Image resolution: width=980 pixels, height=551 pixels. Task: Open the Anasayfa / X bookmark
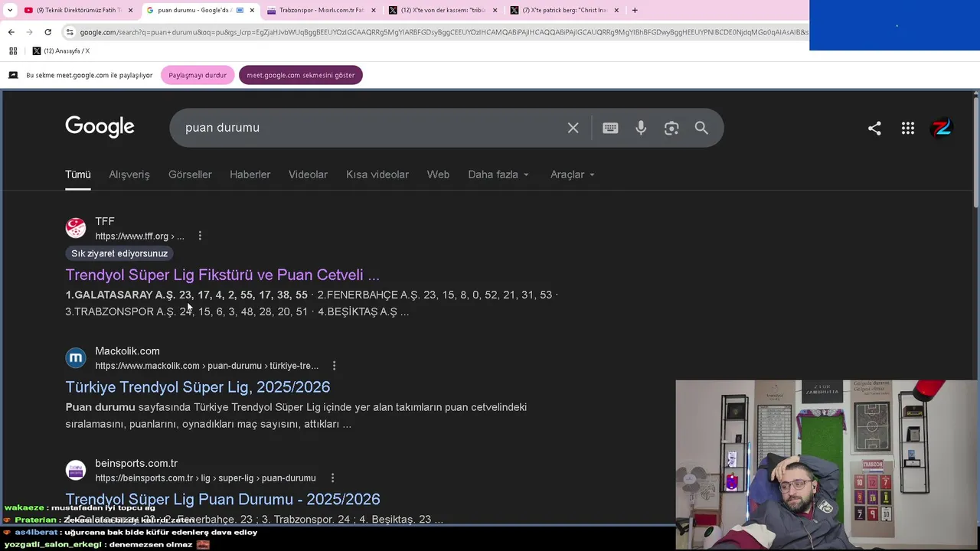click(60, 51)
